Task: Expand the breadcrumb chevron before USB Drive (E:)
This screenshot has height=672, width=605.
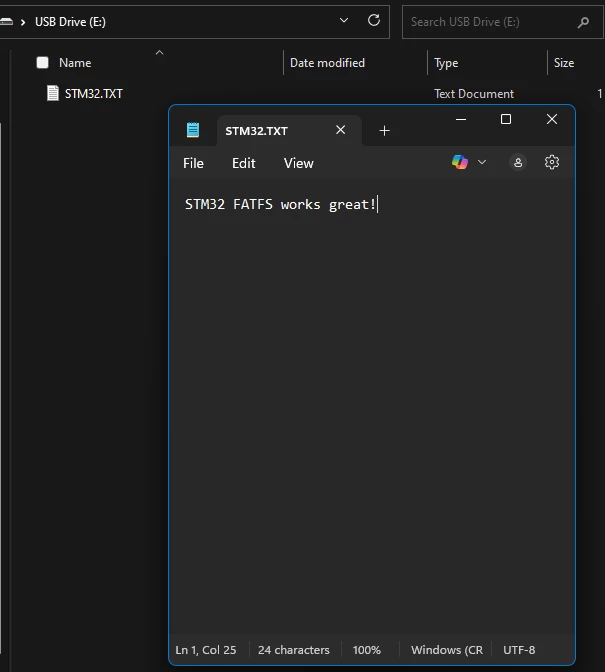Action: [x=23, y=22]
